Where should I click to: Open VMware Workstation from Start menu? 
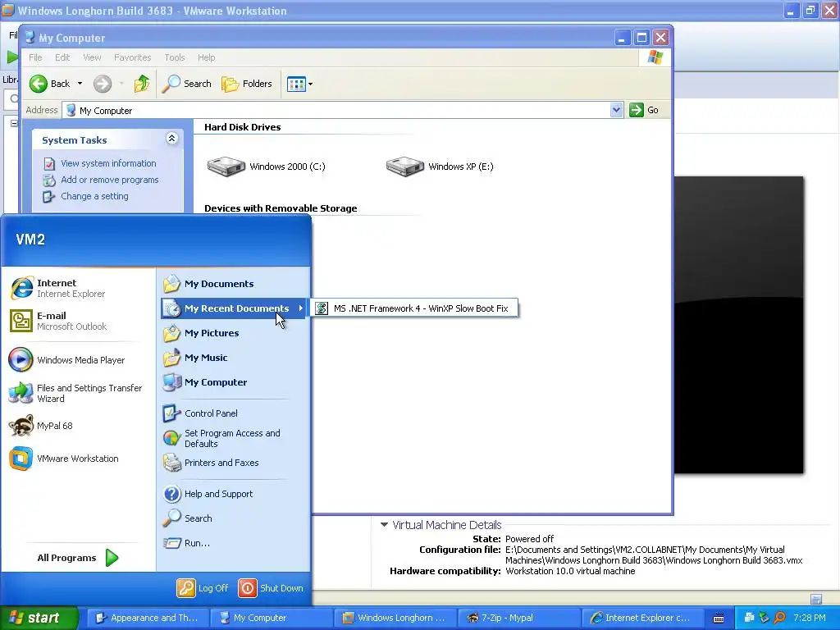point(64,459)
